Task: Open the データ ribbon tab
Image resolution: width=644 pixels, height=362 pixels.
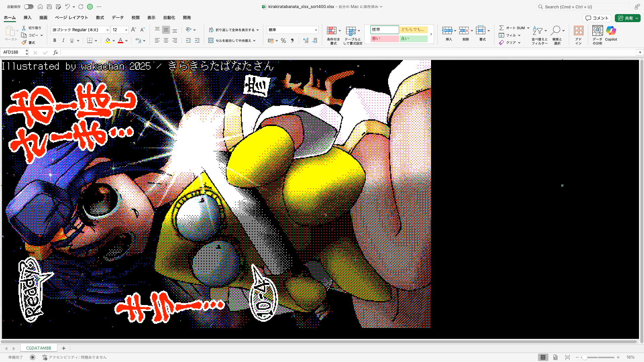Action: 118,18
